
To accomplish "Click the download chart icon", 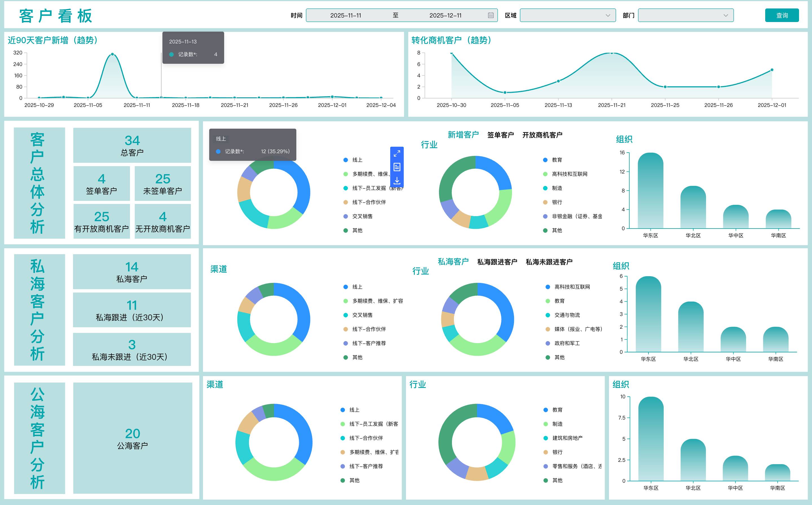I will point(397,180).
